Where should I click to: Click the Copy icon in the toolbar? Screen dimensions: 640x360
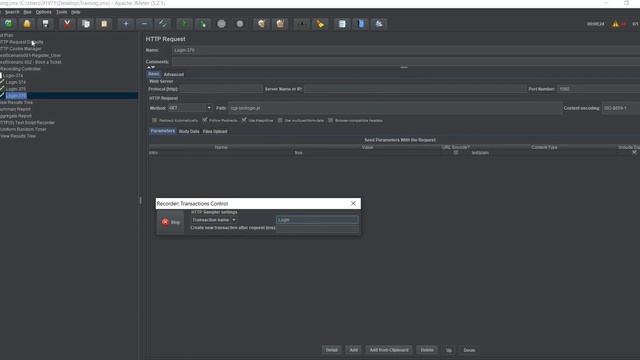point(86,24)
